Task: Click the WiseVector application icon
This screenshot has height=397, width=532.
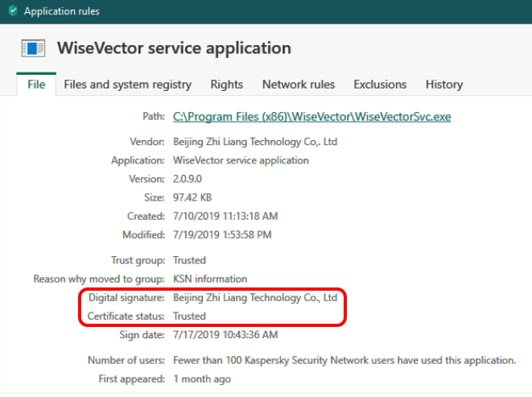Action: coord(34,48)
